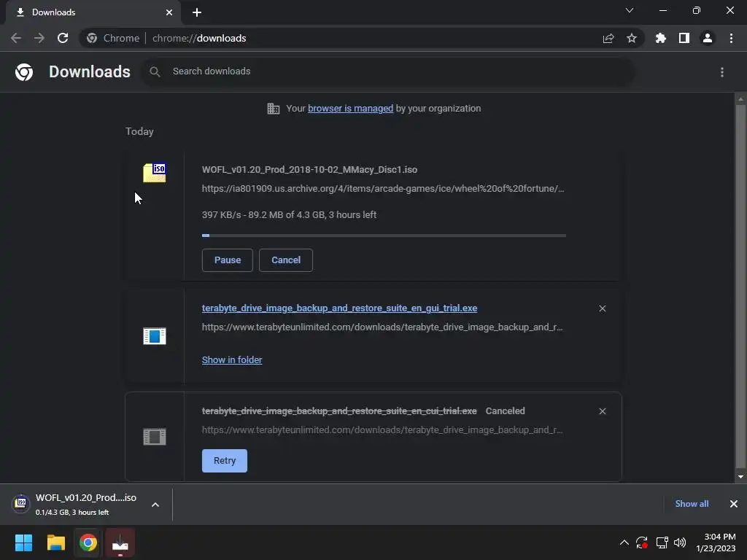Open the volume speaker tray icon
Screen dimensions: 747x560
680,542
